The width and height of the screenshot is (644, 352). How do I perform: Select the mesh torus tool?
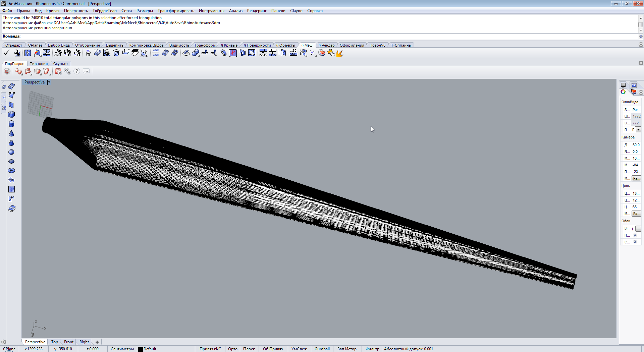tap(11, 171)
